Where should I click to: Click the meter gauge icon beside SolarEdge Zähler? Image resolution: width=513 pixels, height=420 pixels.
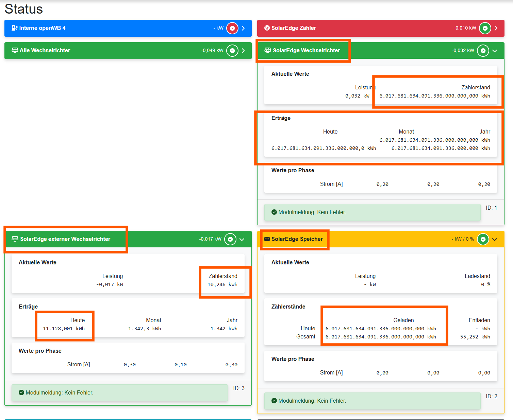tap(267, 28)
